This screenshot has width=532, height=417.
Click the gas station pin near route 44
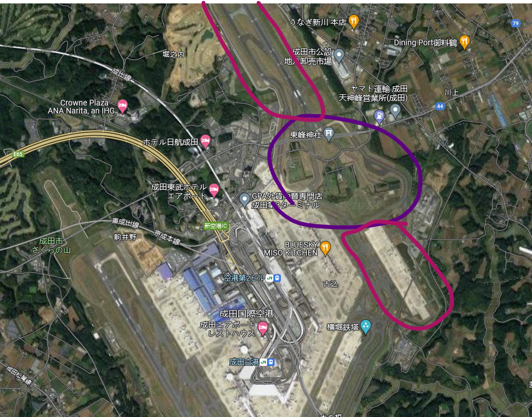pyautogui.click(x=379, y=116)
